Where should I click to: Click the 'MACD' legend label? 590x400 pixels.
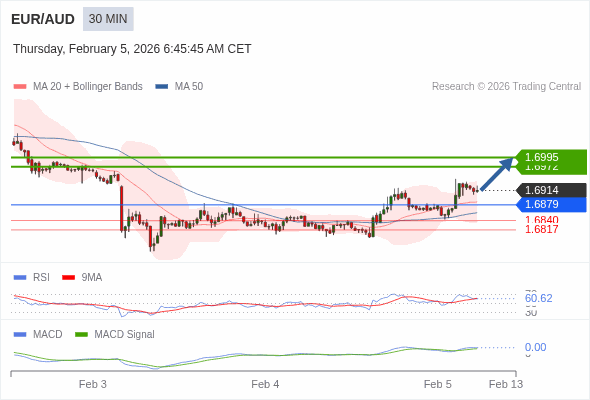point(48,335)
